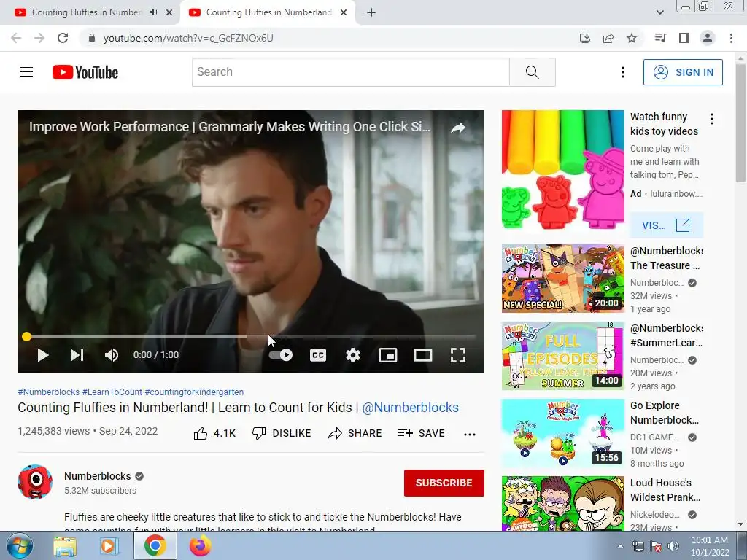This screenshot has width=747, height=560.
Task: Close the first browser tab
Action: 169,13
